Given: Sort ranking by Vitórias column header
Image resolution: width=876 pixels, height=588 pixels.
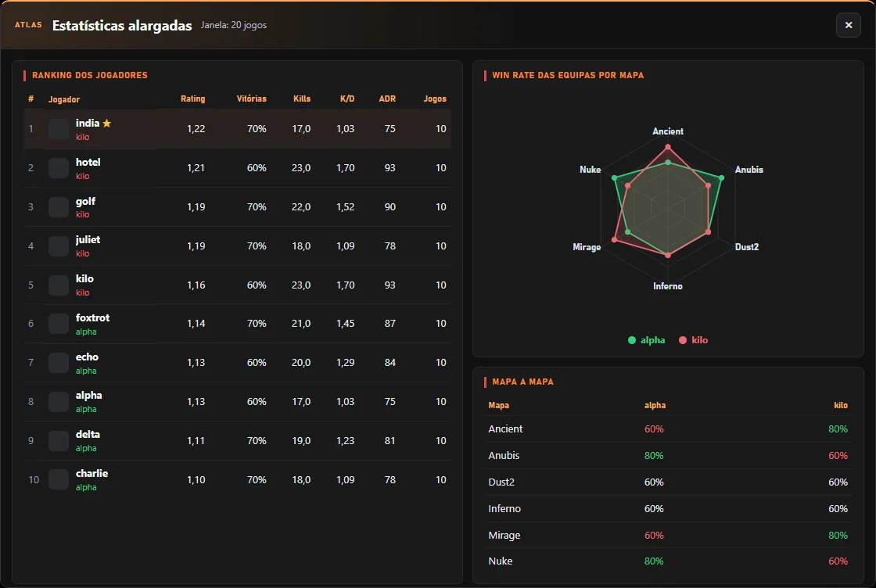Looking at the screenshot, I should click(251, 99).
